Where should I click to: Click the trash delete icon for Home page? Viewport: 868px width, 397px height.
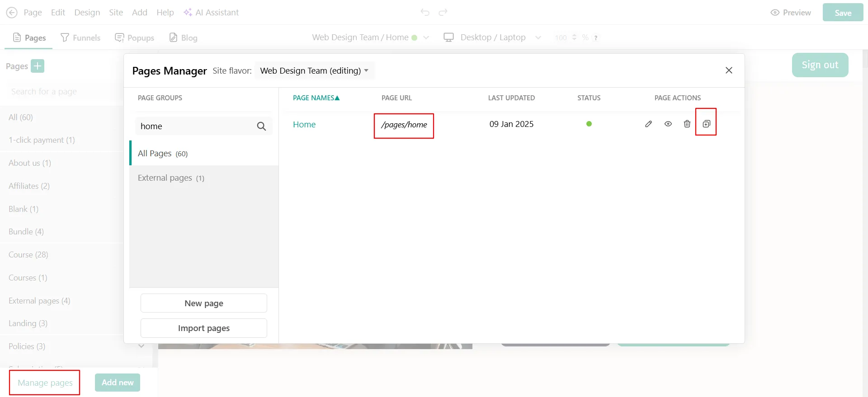pyautogui.click(x=687, y=124)
